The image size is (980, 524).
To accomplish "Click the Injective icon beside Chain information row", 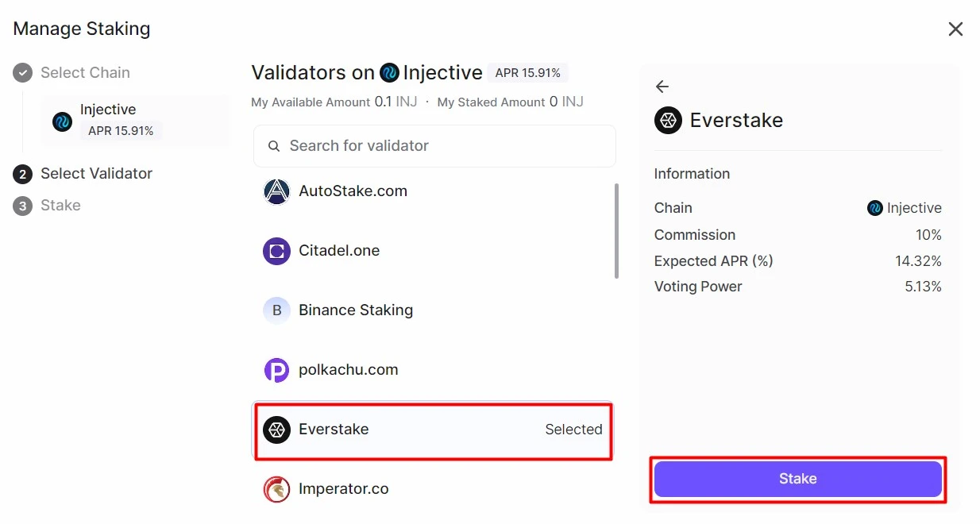I will click(x=877, y=208).
